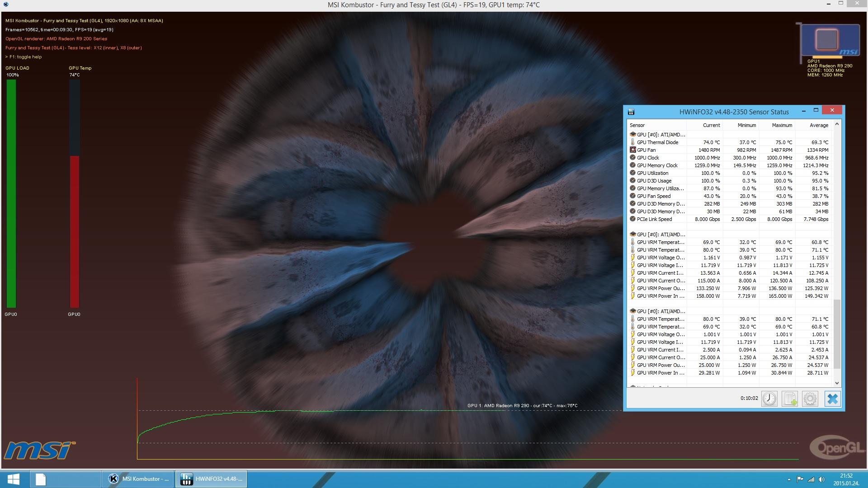The height and width of the screenshot is (488, 868).
Task: Click the Current column header
Action: click(704, 125)
